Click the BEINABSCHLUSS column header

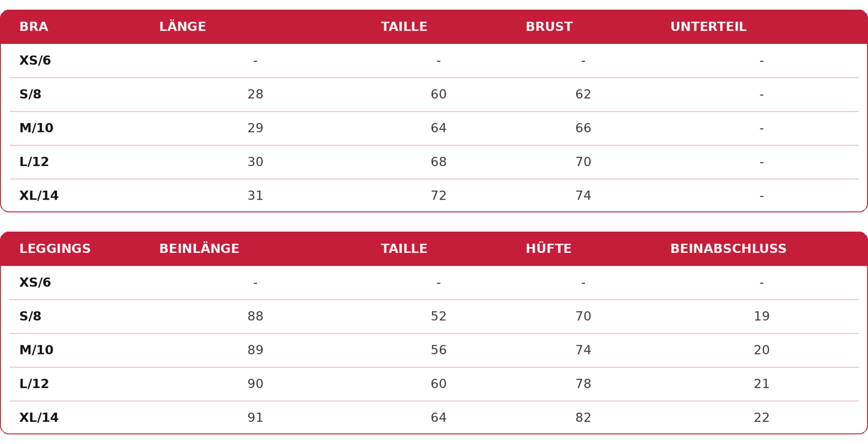coord(729,249)
